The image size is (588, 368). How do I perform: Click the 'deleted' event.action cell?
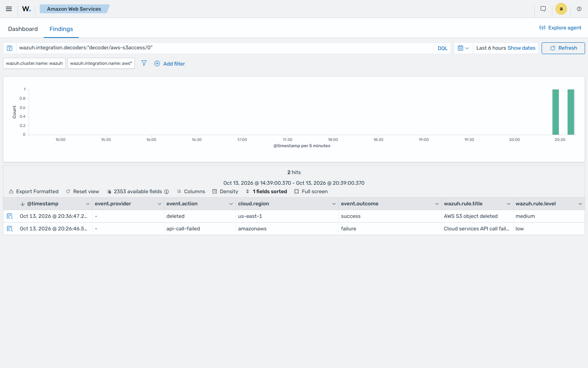pyautogui.click(x=200, y=216)
